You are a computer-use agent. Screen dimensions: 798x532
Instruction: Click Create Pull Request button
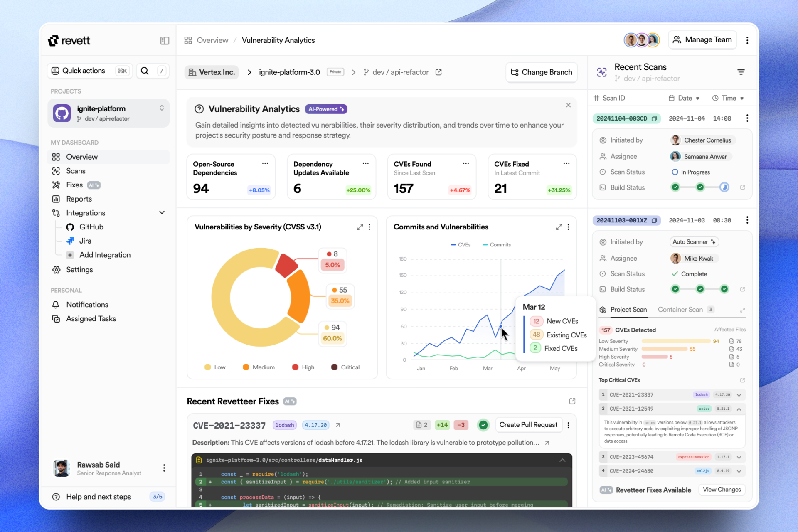[x=528, y=425]
